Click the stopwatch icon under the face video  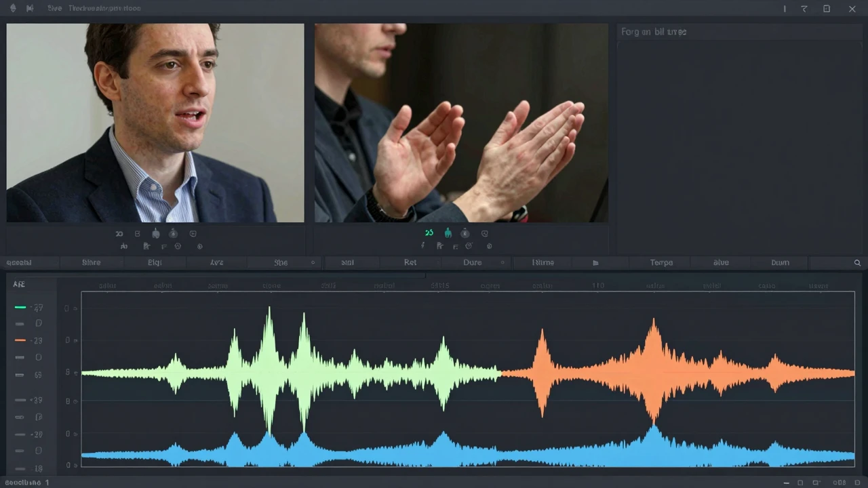(x=173, y=233)
